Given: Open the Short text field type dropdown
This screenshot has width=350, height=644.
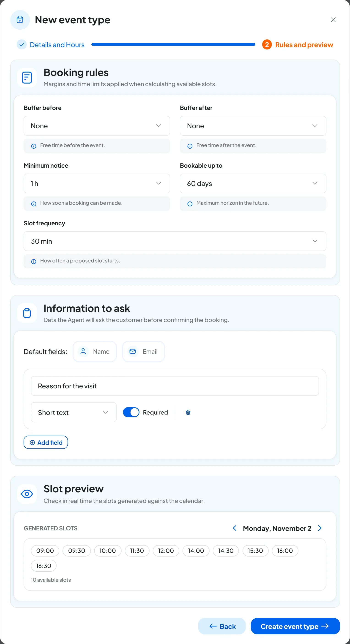Looking at the screenshot, I should click(74, 412).
